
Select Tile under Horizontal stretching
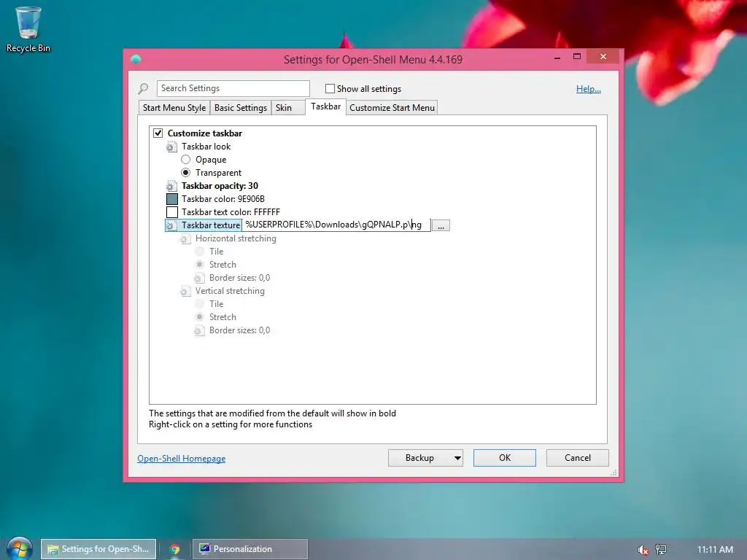click(200, 252)
